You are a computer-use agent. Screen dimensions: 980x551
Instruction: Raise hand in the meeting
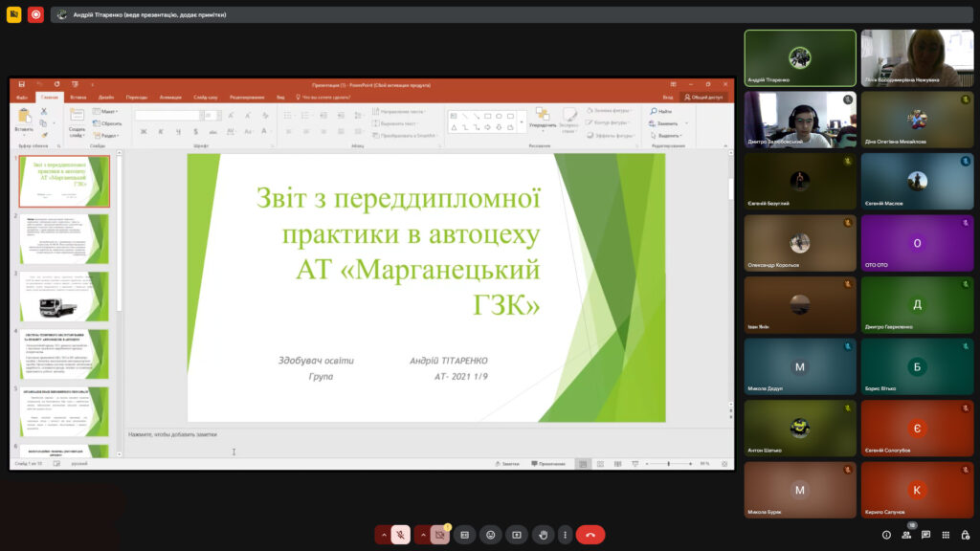(x=544, y=535)
